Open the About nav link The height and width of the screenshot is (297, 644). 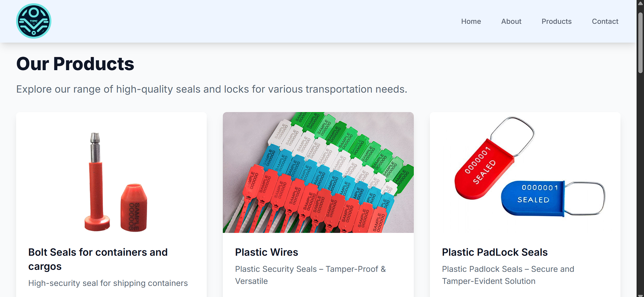pyautogui.click(x=511, y=21)
